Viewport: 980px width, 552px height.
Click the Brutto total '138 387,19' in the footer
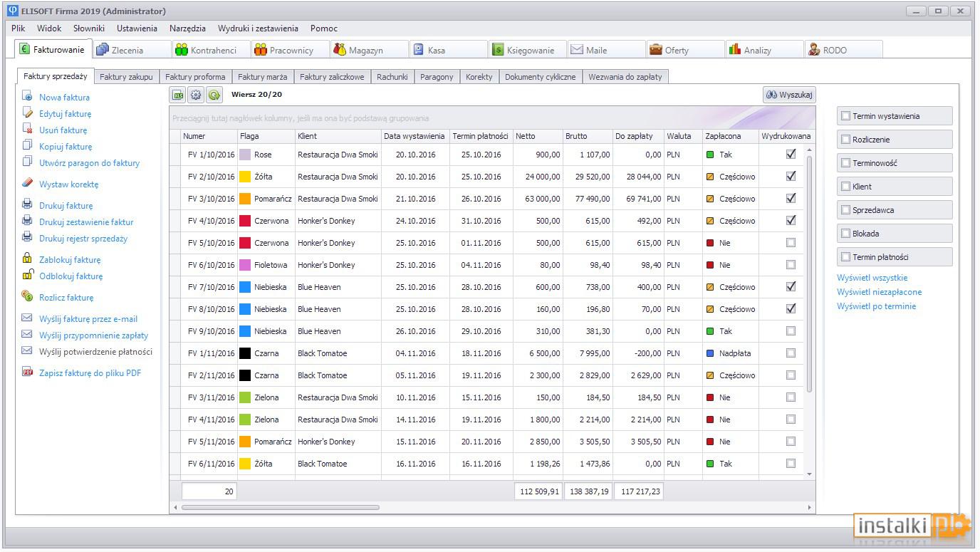pos(588,491)
